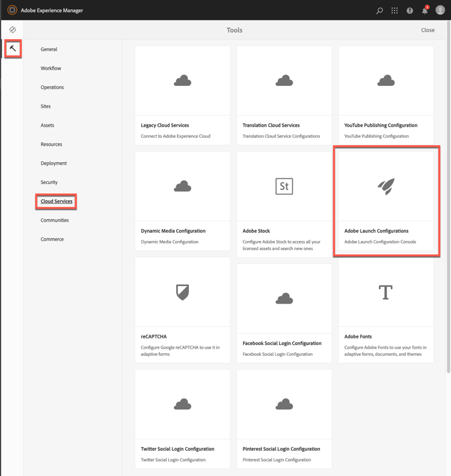Select Sites in the Tools menu
This screenshot has width=451, height=476.
pyautogui.click(x=46, y=106)
